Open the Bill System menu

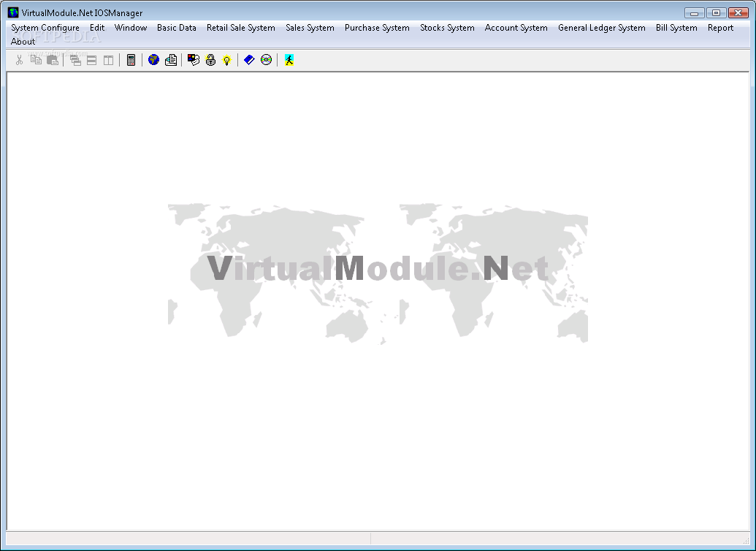676,28
